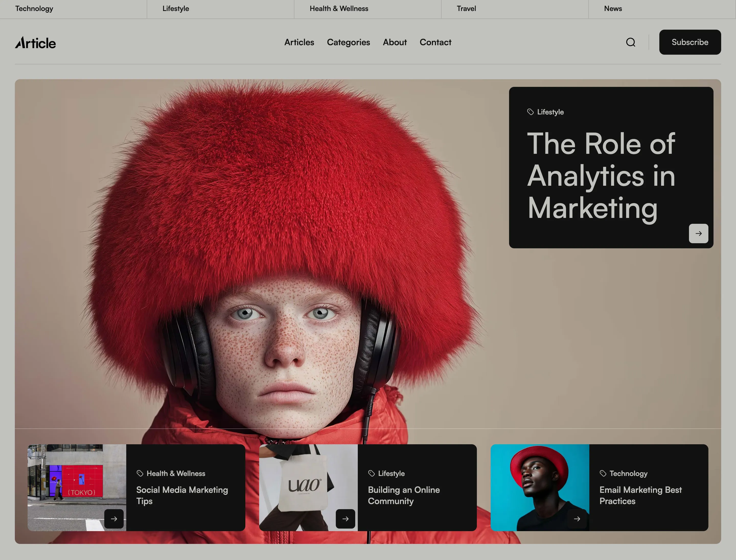Open the Categories nav item
This screenshot has height=560, width=736.
click(x=348, y=42)
